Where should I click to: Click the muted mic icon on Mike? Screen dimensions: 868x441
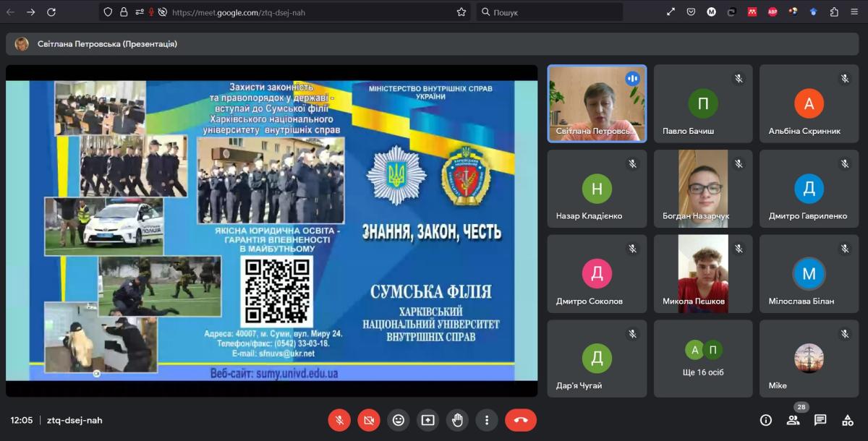click(845, 334)
